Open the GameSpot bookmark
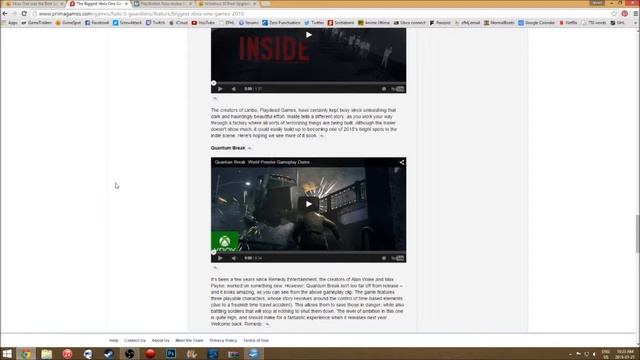 point(68,23)
